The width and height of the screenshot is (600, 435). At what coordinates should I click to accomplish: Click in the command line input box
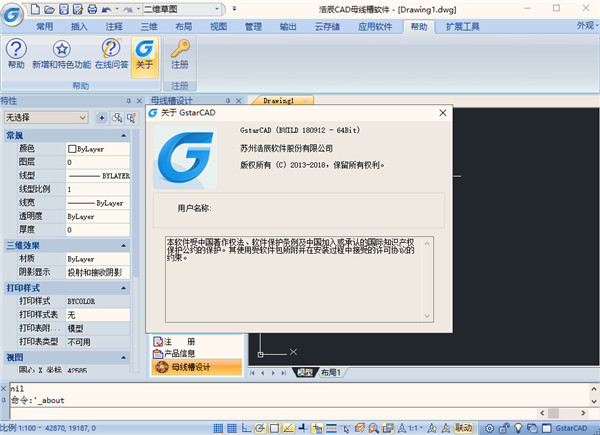tap(274, 413)
